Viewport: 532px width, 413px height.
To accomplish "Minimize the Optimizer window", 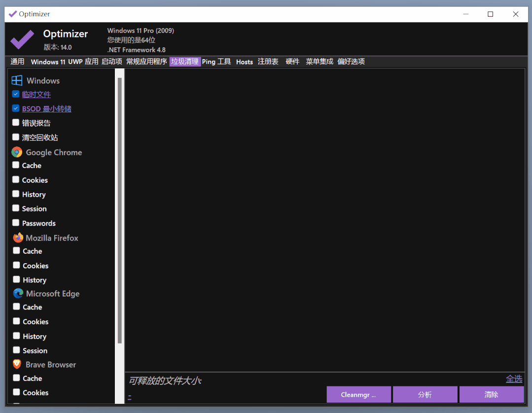I will 466,14.
